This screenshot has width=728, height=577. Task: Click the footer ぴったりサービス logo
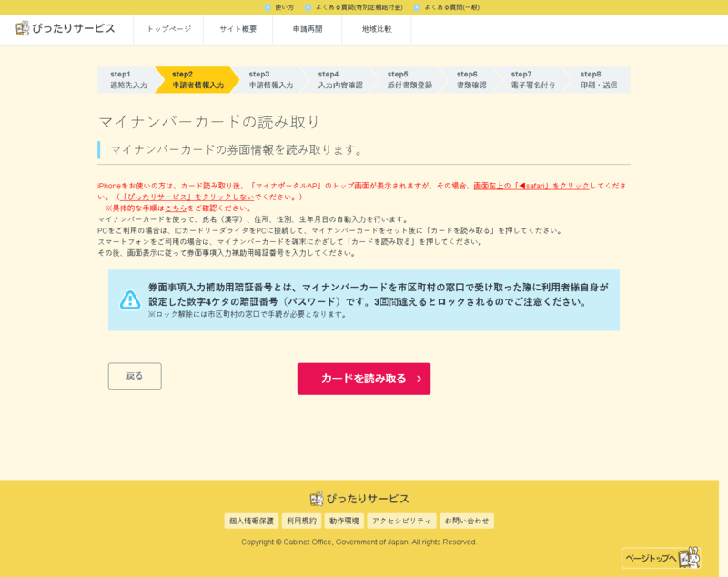click(x=359, y=499)
